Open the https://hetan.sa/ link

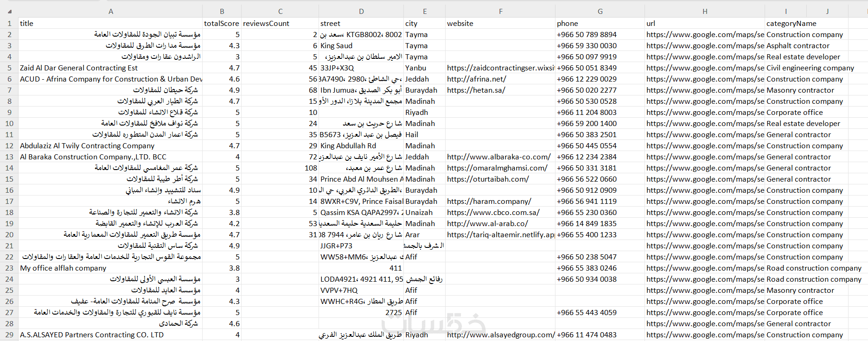coord(476,90)
